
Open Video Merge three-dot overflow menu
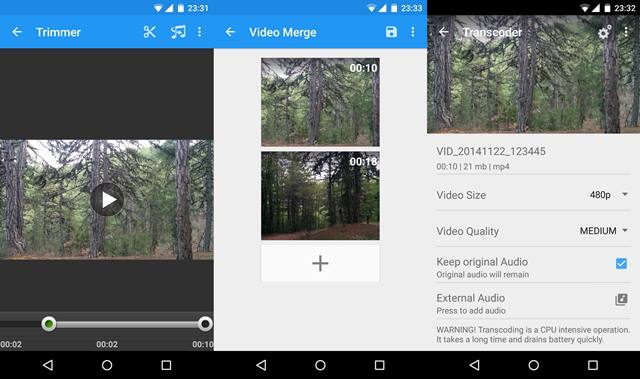point(413,32)
